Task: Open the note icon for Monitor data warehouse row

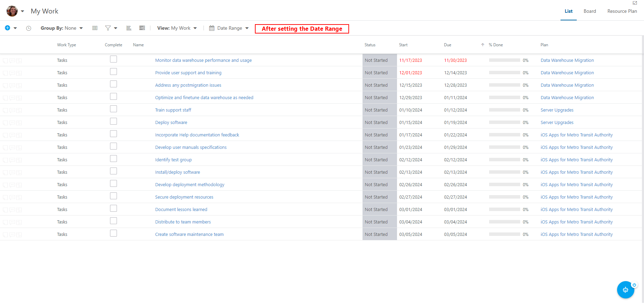Action: coord(5,60)
